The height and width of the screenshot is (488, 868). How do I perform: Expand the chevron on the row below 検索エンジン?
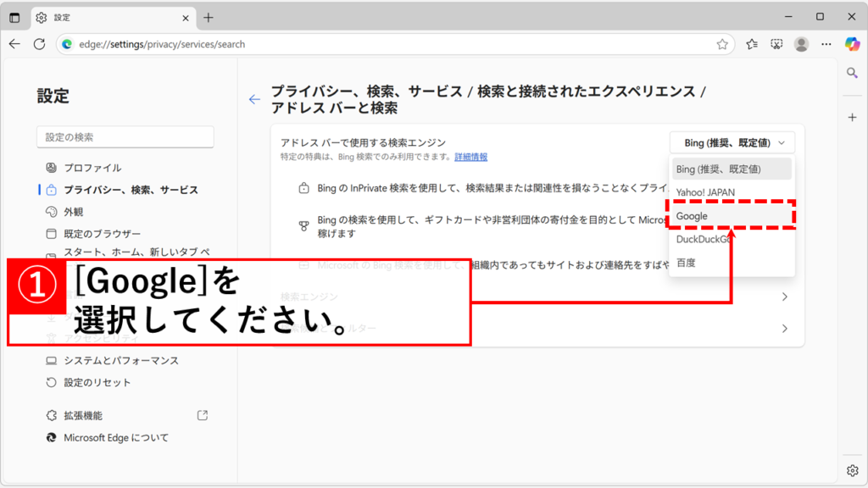click(x=784, y=329)
